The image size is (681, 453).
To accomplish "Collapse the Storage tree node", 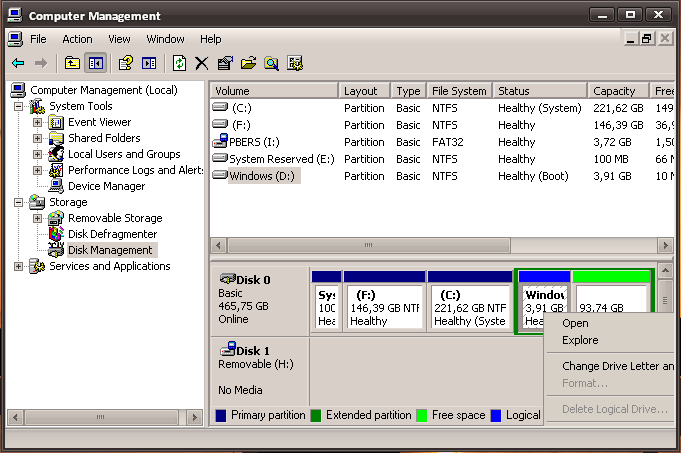I will click(x=18, y=202).
